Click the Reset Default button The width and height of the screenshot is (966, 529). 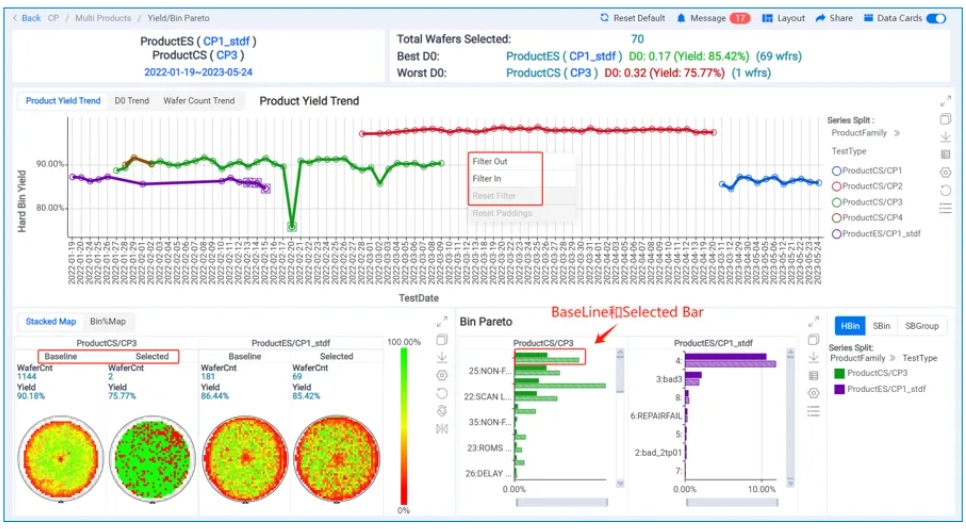[x=632, y=18]
